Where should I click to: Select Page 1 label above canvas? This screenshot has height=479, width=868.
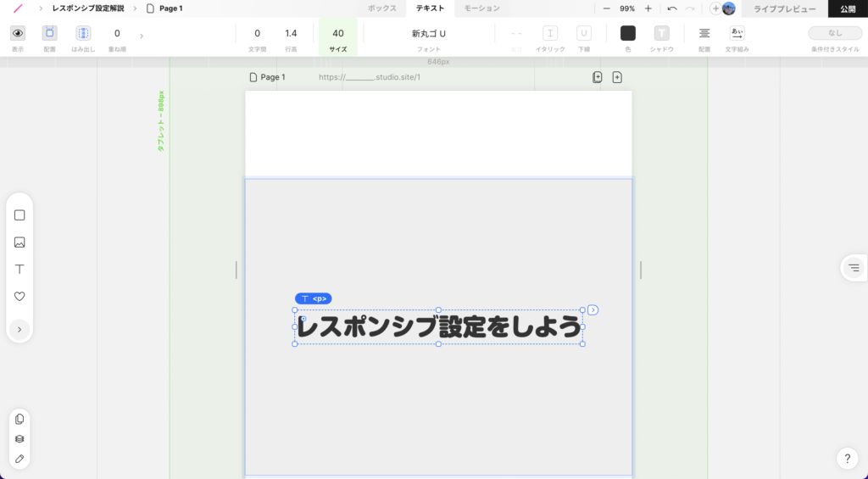point(267,77)
